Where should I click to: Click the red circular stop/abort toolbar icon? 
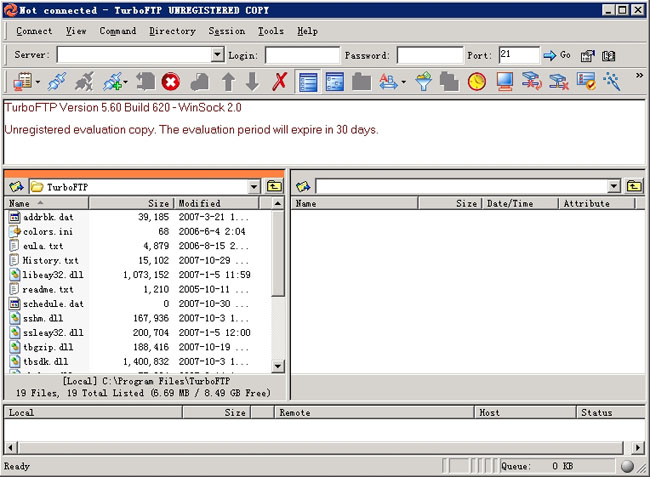(x=171, y=82)
